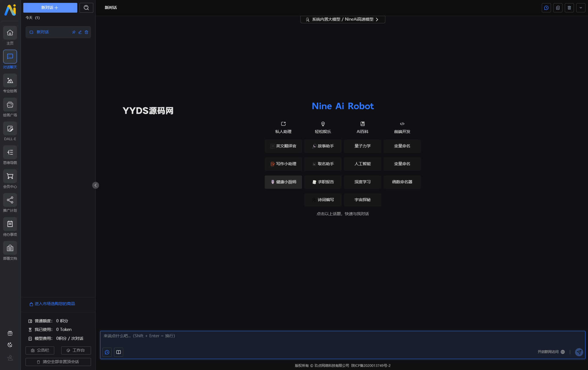Open the 专业绘画 drawing sidebar icon

pyautogui.click(x=10, y=81)
